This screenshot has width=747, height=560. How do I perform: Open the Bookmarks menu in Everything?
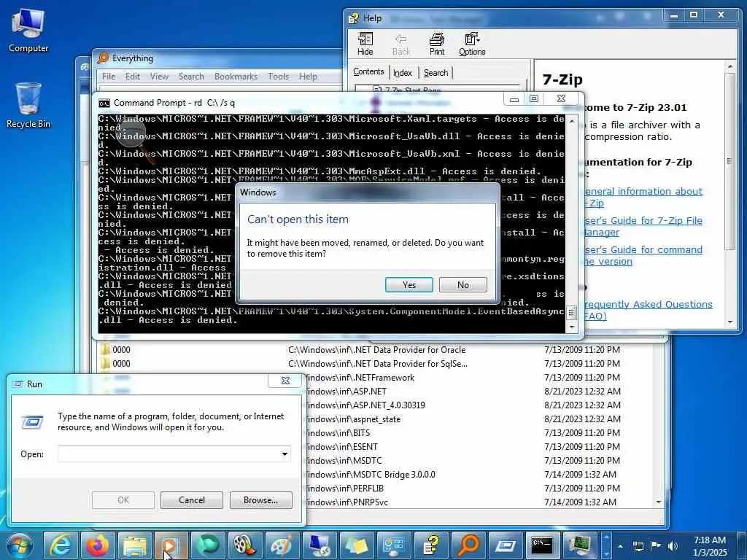(236, 76)
